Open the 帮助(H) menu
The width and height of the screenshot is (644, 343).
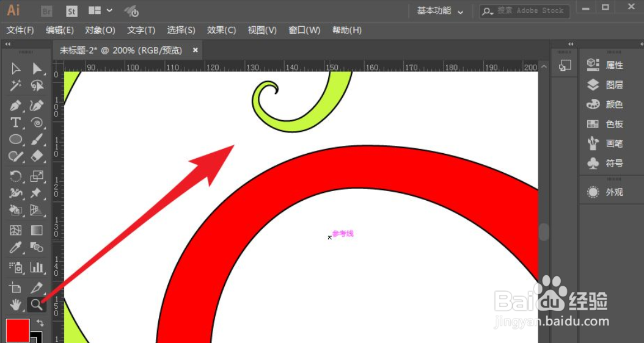click(x=346, y=31)
